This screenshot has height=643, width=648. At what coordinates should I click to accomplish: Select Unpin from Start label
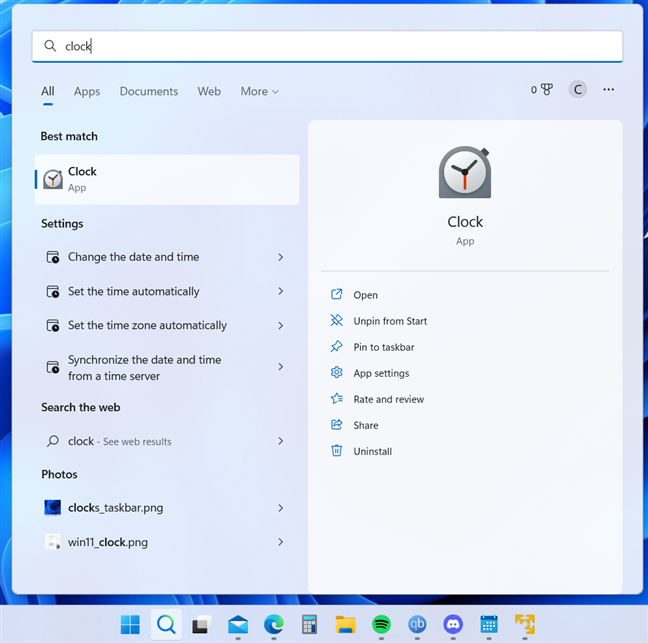pos(390,321)
